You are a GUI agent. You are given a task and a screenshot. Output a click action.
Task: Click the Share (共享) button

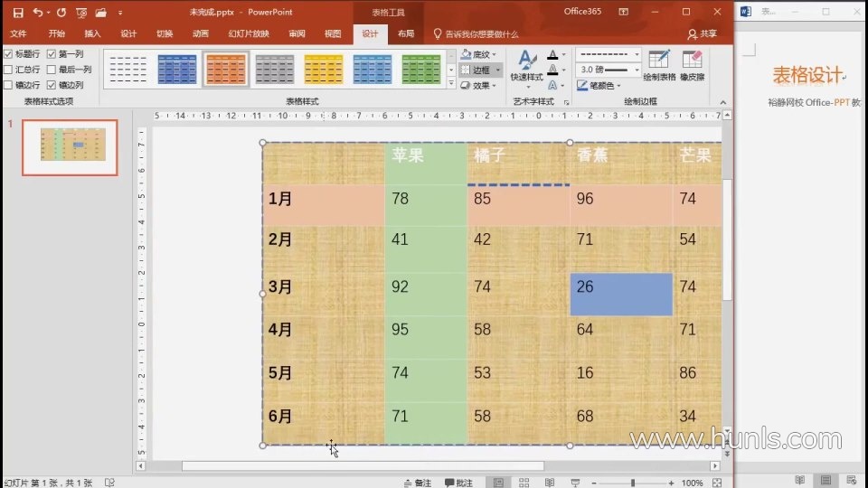(x=702, y=33)
